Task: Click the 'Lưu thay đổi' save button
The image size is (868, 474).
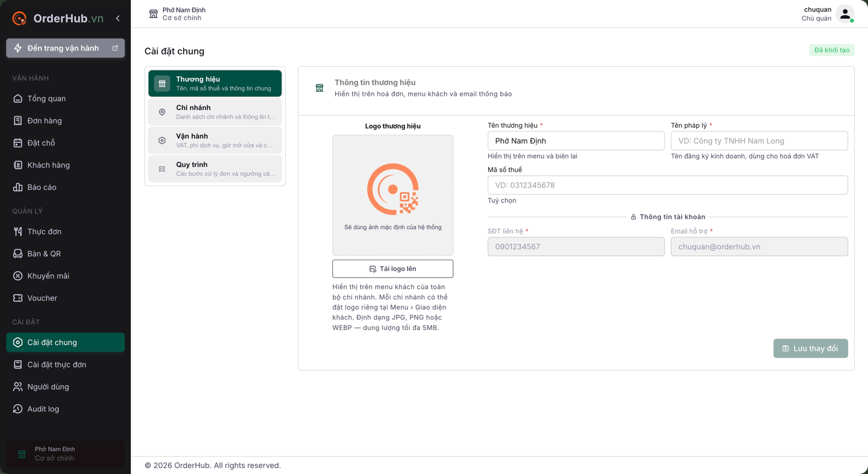Action: [811, 348]
